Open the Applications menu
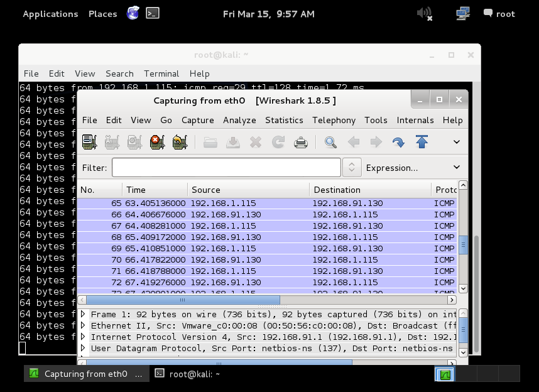539x392 pixels. click(x=50, y=14)
